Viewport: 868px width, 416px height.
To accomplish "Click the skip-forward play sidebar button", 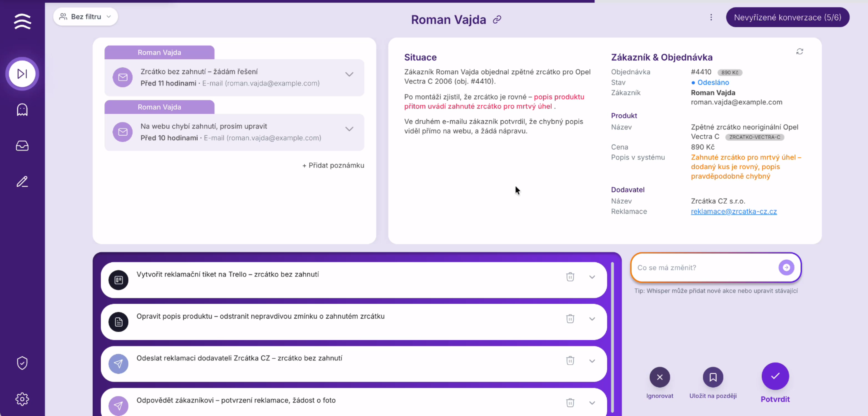I will pos(22,74).
